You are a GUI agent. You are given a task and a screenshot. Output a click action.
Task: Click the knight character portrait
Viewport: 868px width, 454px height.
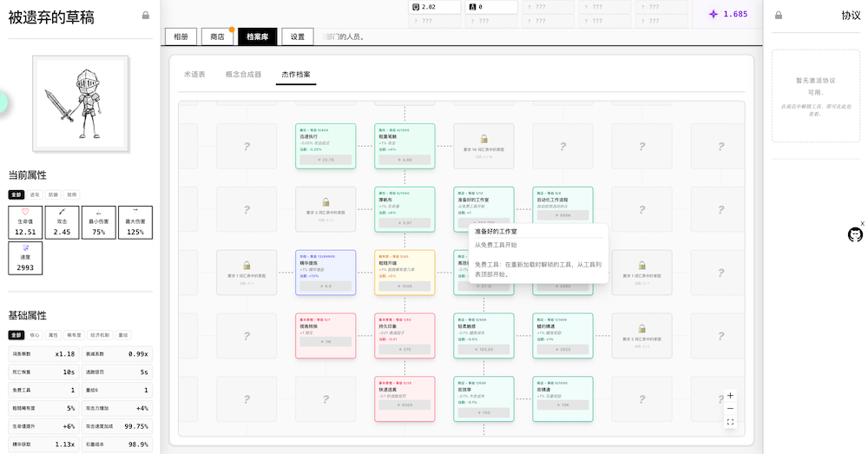pos(80,102)
